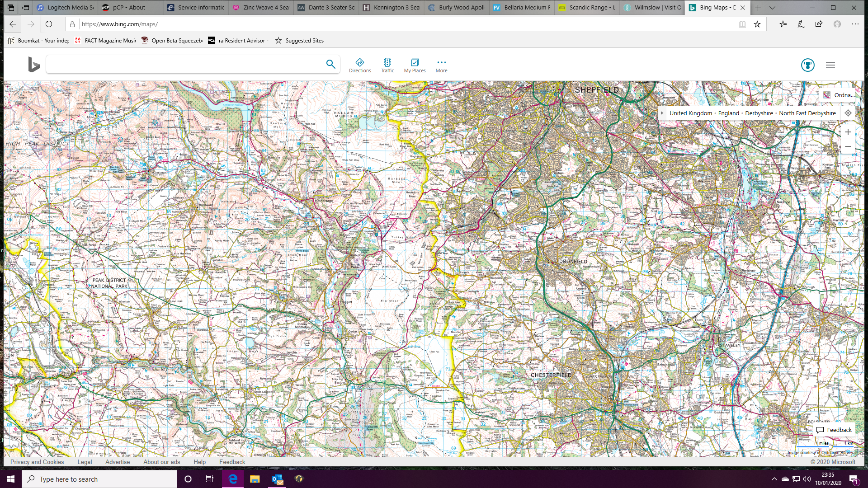This screenshot has height=488, width=868.
Task: Open FACT Magazine bookmark
Action: 105,41
